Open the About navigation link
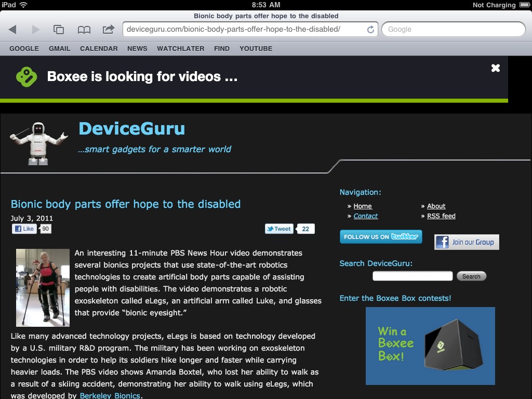Viewport: 532px width, 399px height. pyautogui.click(x=436, y=206)
